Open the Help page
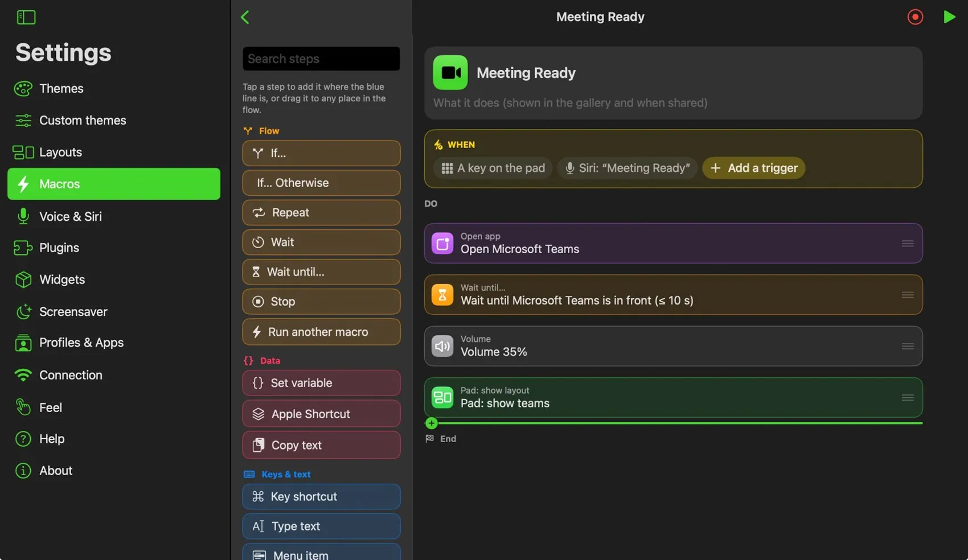The width and height of the screenshot is (968, 560). (x=114, y=439)
